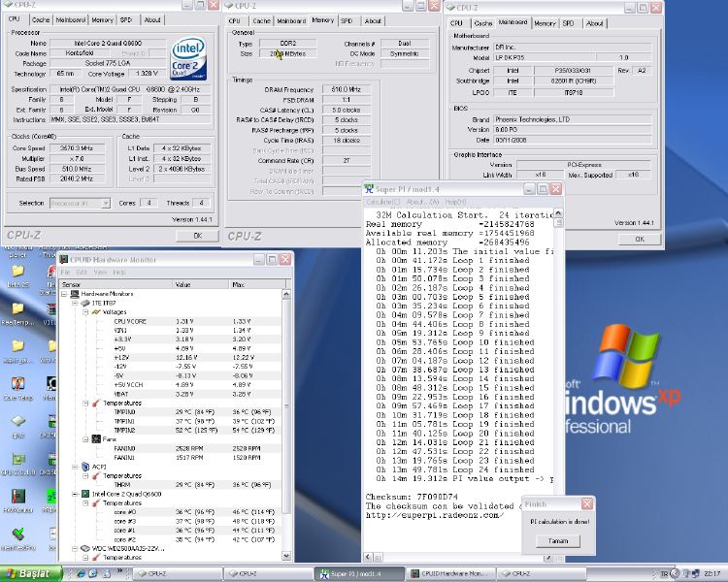Switch to SPD tab in left CPU-Z window
The image size is (728, 582).
coord(126,20)
